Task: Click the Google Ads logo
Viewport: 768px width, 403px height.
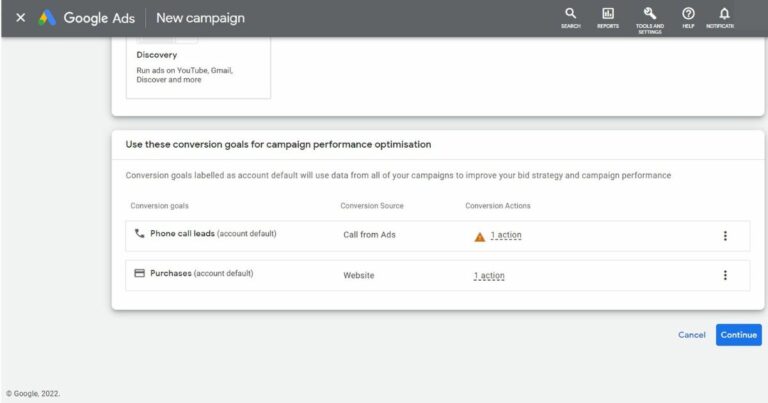Action: tap(47, 18)
